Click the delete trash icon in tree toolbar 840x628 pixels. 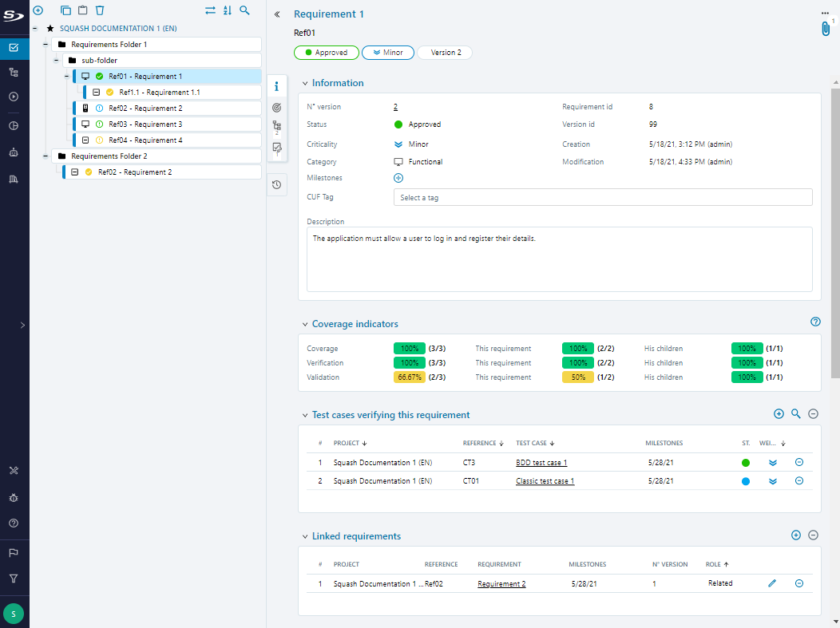100,10
